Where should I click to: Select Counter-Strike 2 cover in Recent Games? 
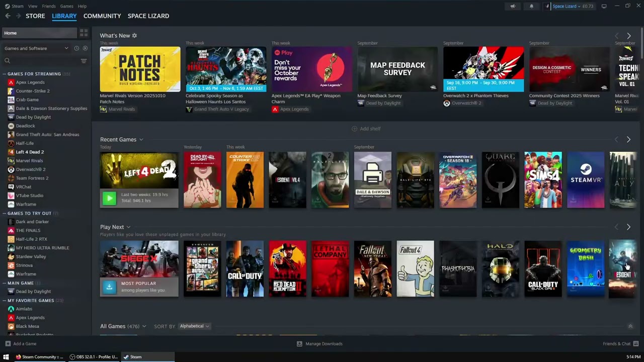coord(245,180)
